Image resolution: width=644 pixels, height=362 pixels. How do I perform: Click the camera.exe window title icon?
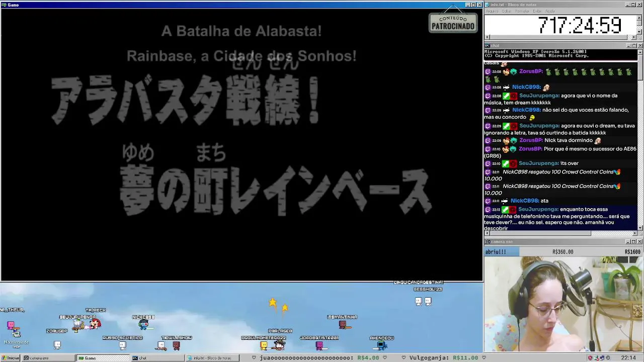[488, 241]
